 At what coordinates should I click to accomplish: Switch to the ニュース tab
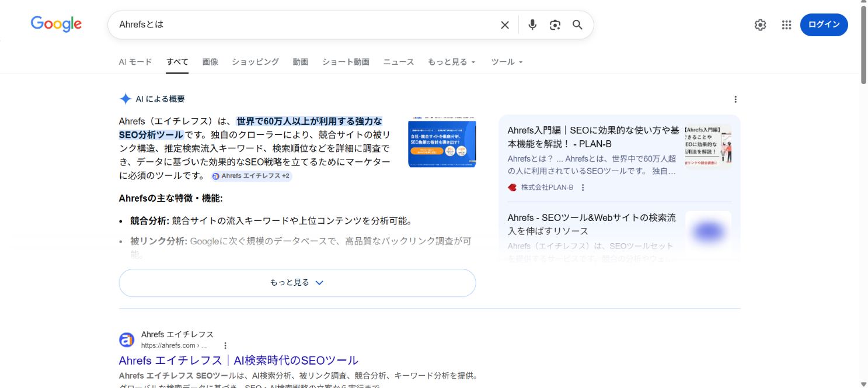[398, 61]
